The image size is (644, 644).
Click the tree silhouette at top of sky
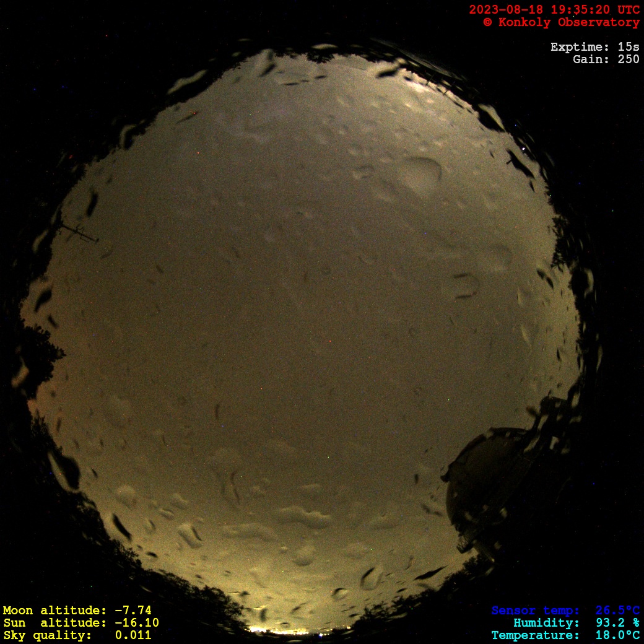[320, 56]
